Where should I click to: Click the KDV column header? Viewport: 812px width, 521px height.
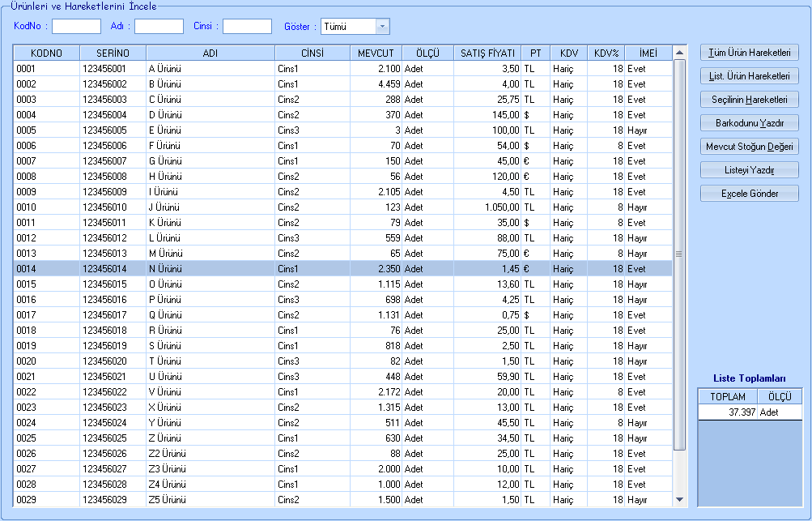[568, 53]
